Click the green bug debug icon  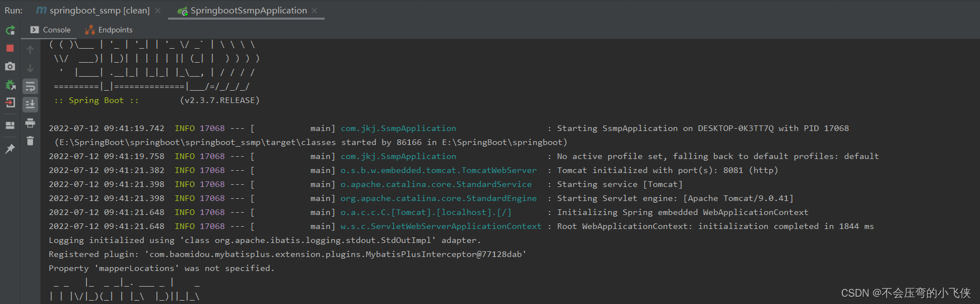tap(10, 85)
